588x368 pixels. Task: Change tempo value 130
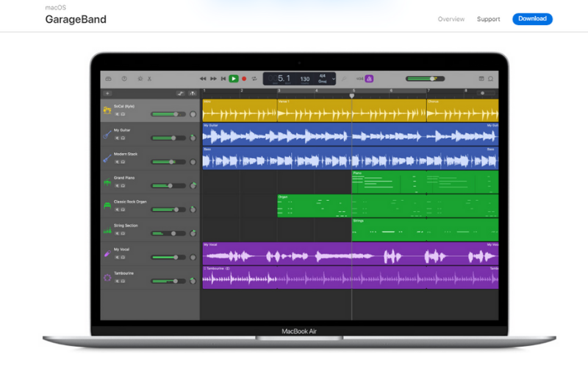coord(305,79)
